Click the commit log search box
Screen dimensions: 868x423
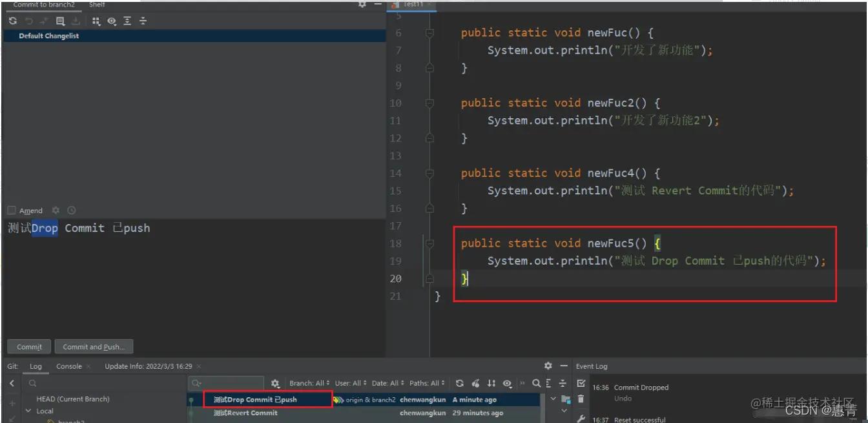click(x=226, y=383)
